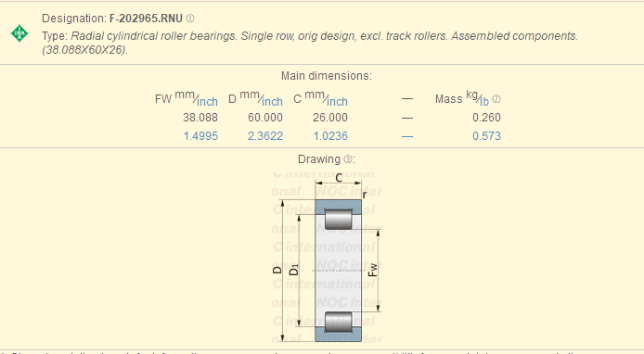Click the mass pounds value 0.573
Viewport: 644px width, 354px height.
tap(486, 136)
